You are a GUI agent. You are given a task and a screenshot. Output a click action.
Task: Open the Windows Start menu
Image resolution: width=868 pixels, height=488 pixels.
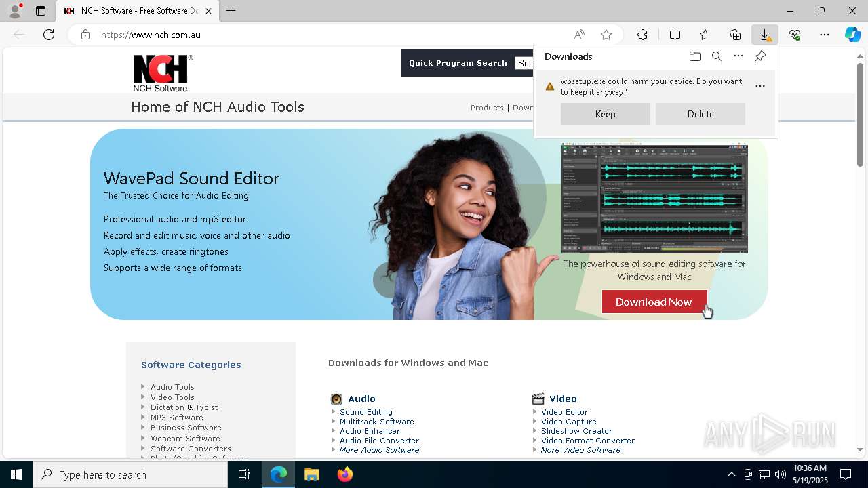tap(16, 474)
